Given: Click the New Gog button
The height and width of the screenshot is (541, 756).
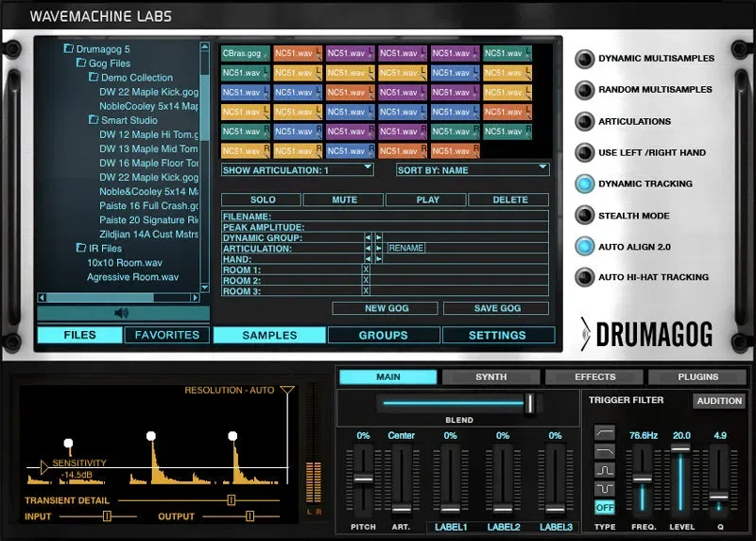Looking at the screenshot, I should [x=387, y=308].
